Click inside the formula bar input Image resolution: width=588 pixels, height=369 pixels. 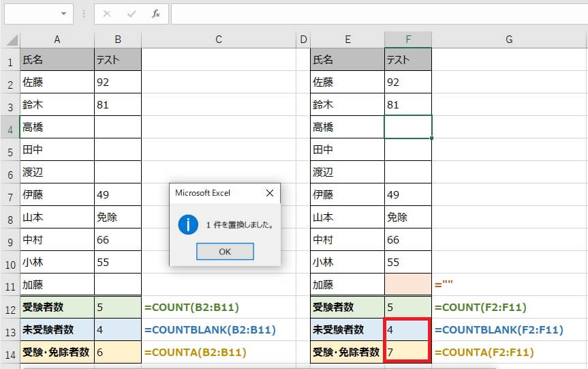tap(375, 14)
